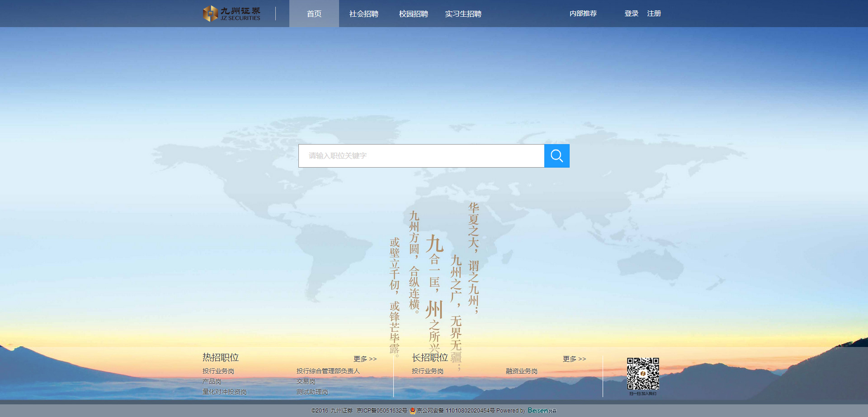The height and width of the screenshot is (417, 868).
Task: Open the 社会招聘 menu item
Action: pos(363,14)
